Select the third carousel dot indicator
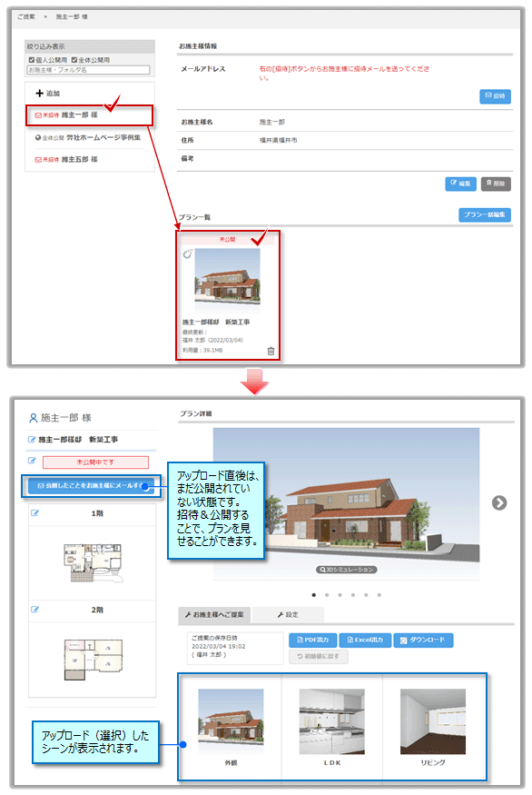Image resolution: width=532 pixels, height=795 pixels. click(340, 595)
